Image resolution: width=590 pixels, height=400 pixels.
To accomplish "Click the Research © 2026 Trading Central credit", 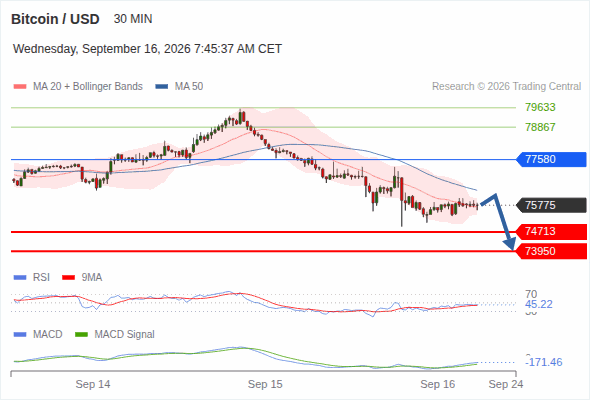I will coord(506,87).
